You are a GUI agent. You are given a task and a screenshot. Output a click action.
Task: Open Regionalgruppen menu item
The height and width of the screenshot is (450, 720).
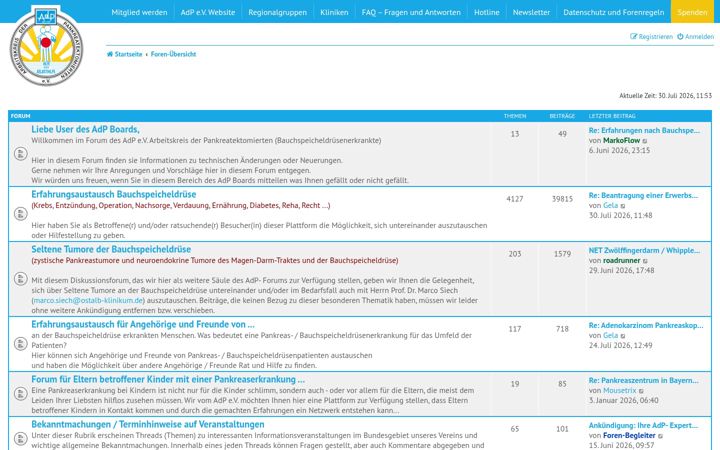pyautogui.click(x=277, y=12)
